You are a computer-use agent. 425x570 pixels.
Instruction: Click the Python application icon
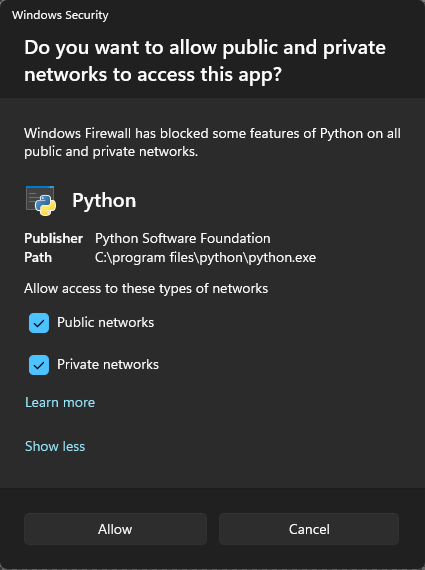(x=41, y=200)
